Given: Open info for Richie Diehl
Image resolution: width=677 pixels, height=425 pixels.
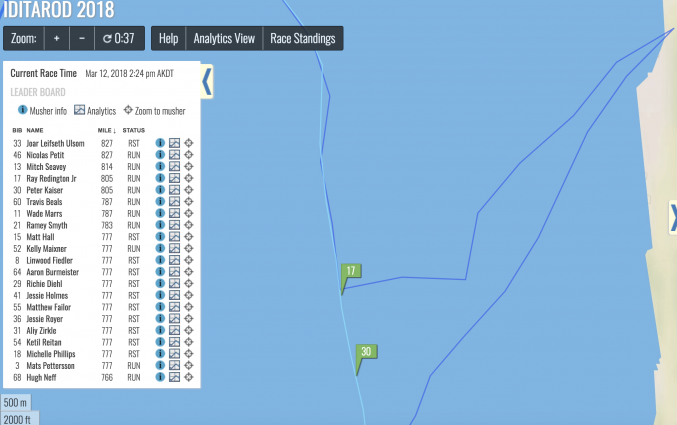Looking at the screenshot, I should pyautogui.click(x=160, y=283).
